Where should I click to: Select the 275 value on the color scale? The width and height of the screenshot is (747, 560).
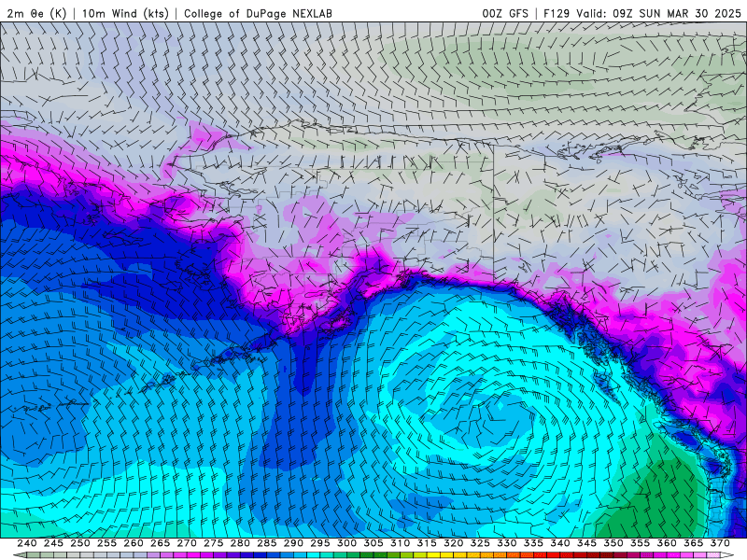pyautogui.click(x=214, y=543)
